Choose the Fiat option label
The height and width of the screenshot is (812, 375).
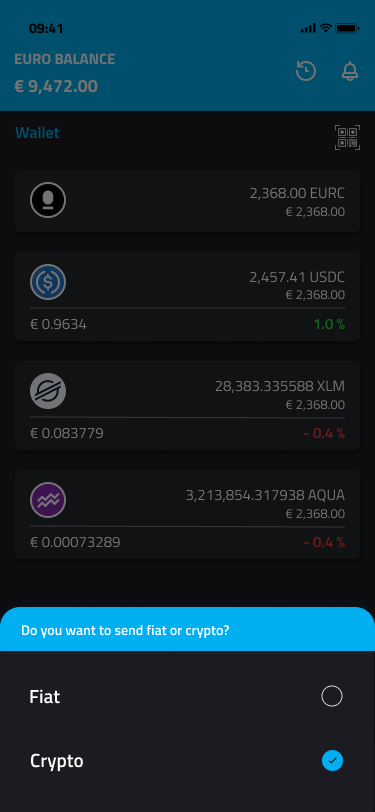pos(45,697)
